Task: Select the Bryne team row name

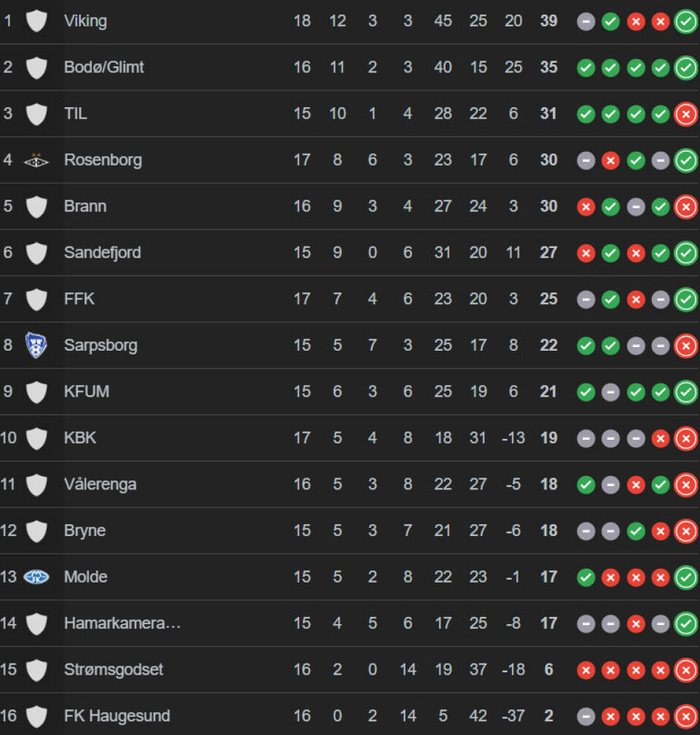Action: [85, 531]
